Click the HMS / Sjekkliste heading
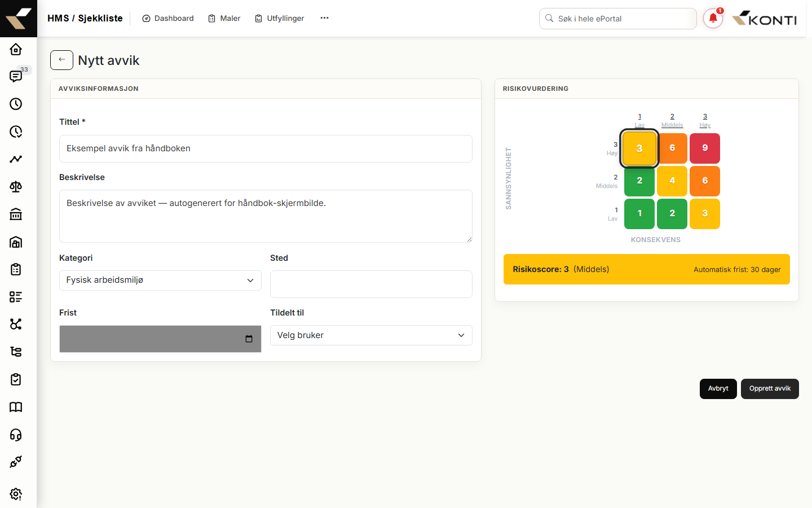The image size is (812, 508). coord(85,18)
